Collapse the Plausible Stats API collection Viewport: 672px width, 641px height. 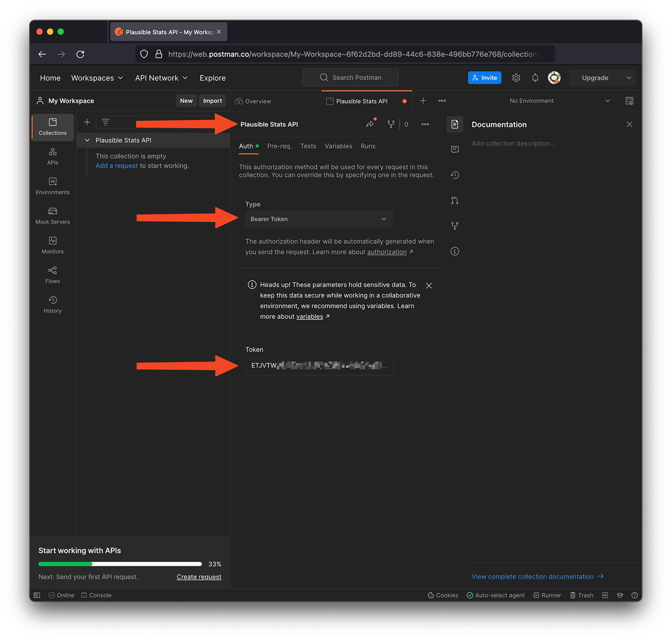point(87,140)
